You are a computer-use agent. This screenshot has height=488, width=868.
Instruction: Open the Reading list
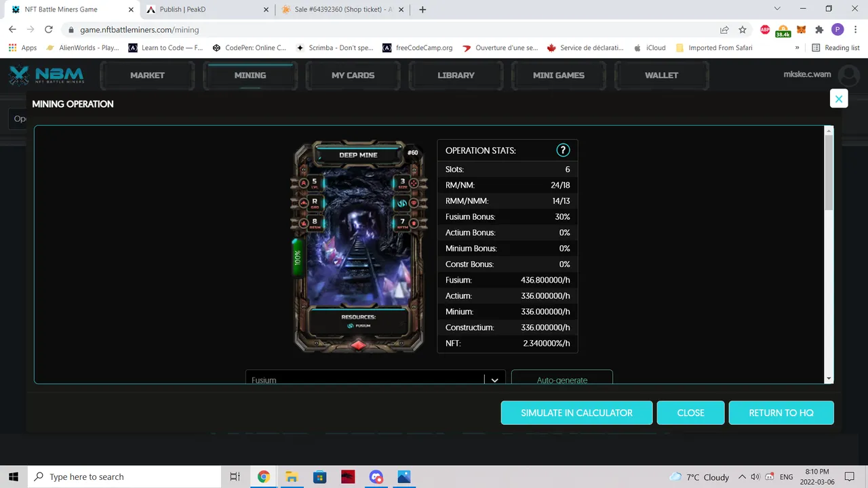coord(835,48)
